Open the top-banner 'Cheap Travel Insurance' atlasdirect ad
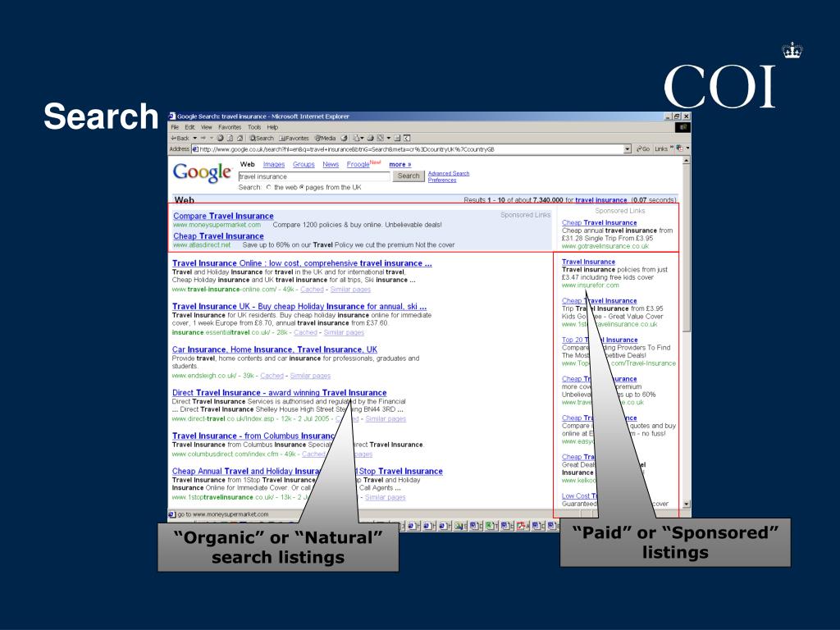 (218, 235)
